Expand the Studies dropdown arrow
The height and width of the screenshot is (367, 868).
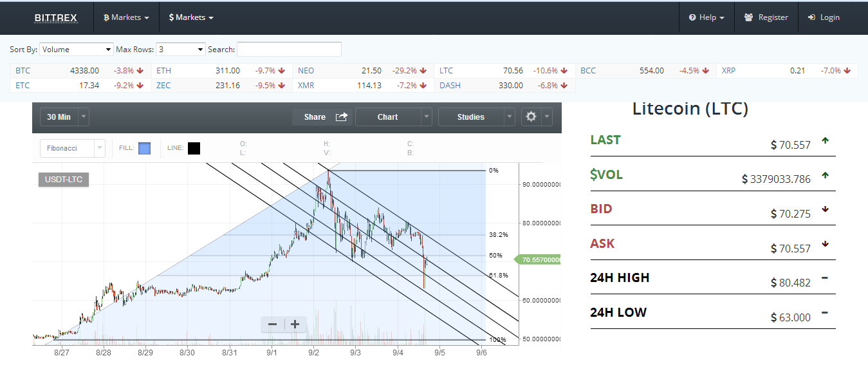pyautogui.click(x=510, y=117)
